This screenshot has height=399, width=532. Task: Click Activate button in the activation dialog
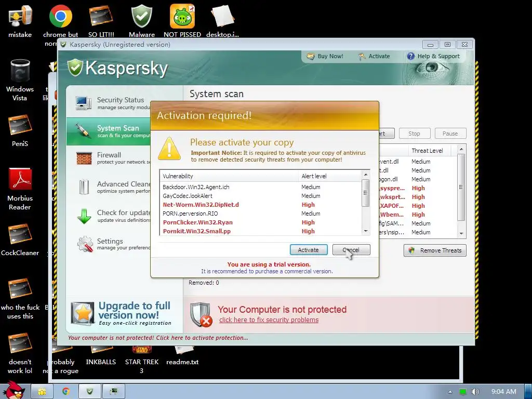(309, 250)
